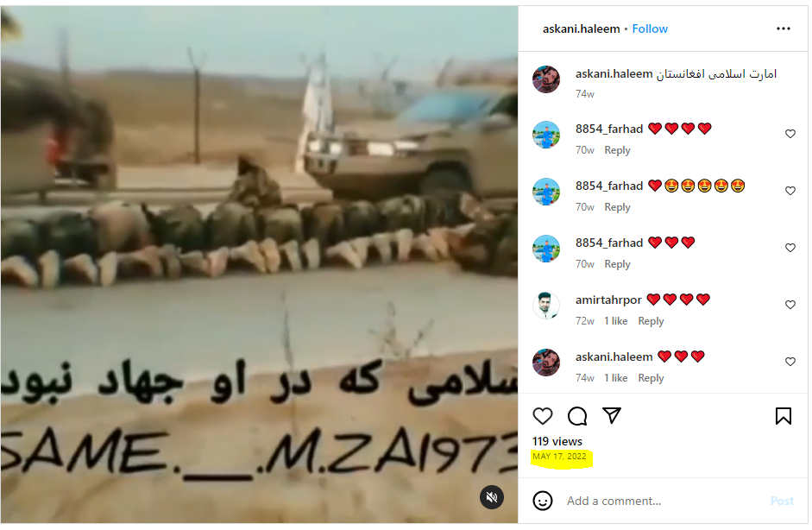The width and height of the screenshot is (812, 530).
Task: Click the May 17, 2022 post date
Action: pyautogui.click(x=559, y=457)
